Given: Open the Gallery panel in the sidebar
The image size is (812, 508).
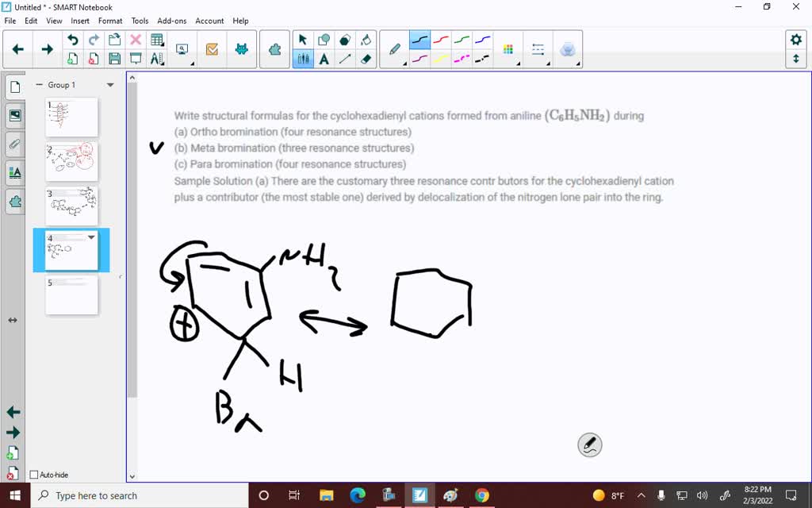Looking at the screenshot, I should (14, 114).
